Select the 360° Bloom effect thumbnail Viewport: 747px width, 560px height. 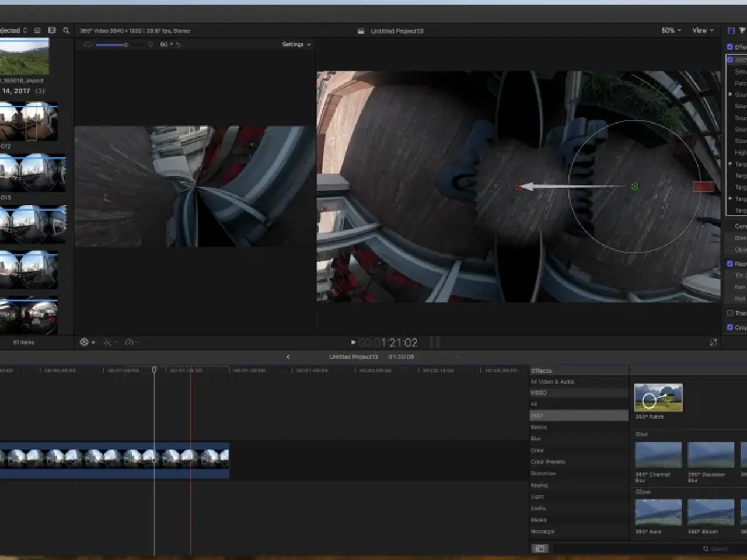point(710,512)
